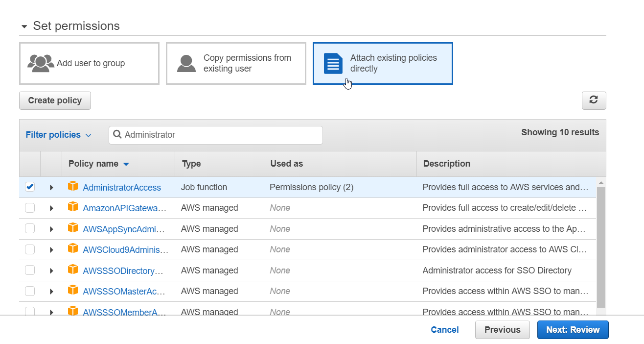Click the refresh policies icon button
This screenshot has height=344, width=644.
point(594,100)
